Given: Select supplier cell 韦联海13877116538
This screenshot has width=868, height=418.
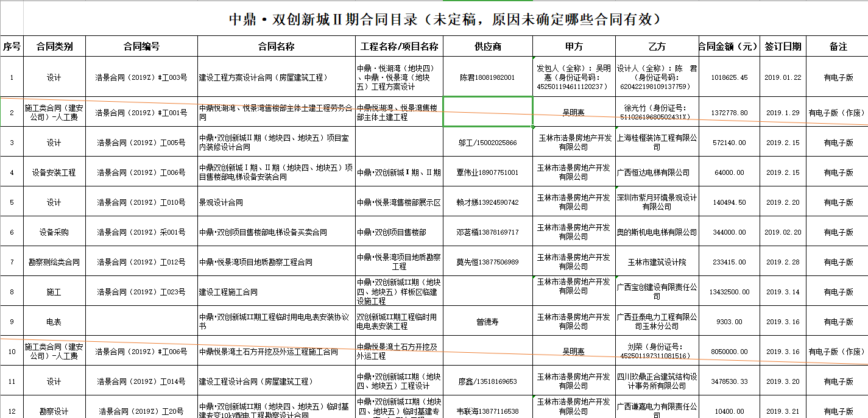Looking at the screenshot, I should [488, 407].
